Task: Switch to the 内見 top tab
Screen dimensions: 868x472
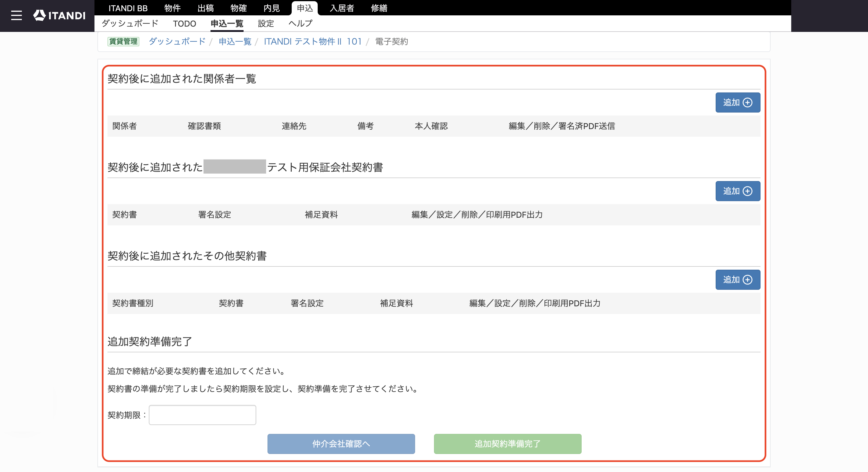Action: [272, 8]
